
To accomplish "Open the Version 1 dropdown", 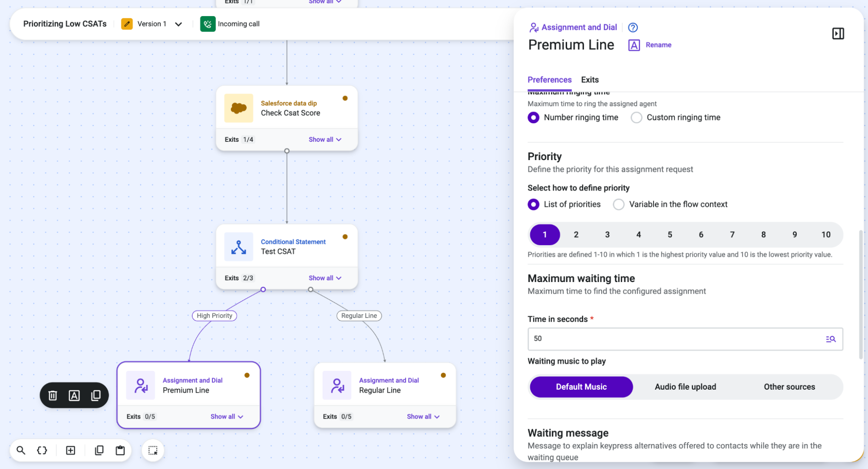I will click(x=178, y=24).
